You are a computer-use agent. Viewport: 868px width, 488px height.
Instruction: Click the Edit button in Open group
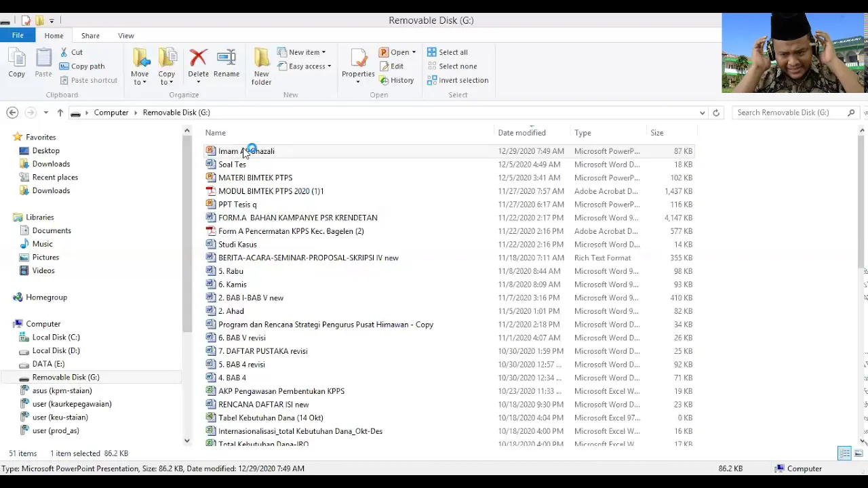[x=391, y=66]
